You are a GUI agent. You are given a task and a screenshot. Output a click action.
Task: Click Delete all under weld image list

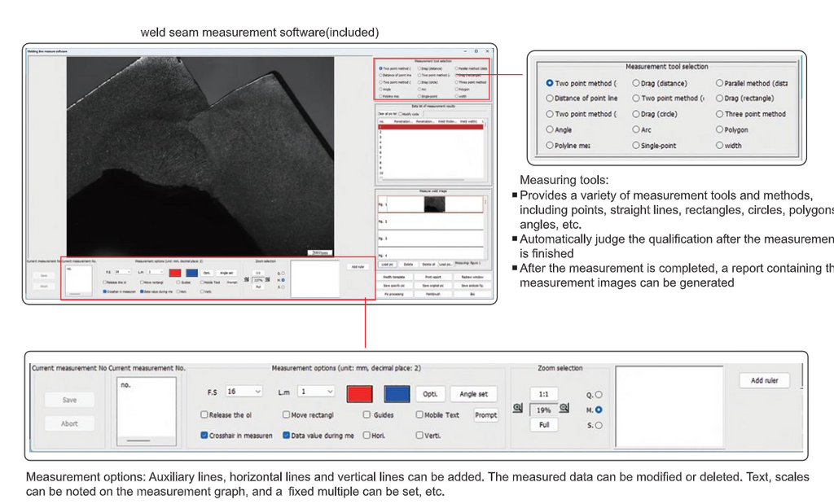click(x=428, y=265)
